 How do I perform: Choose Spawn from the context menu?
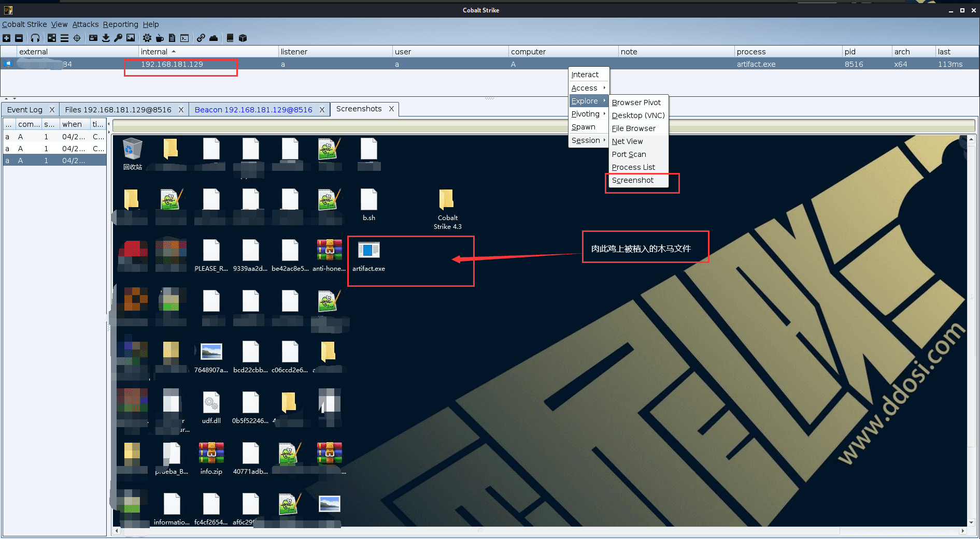(x=589, y=127)
